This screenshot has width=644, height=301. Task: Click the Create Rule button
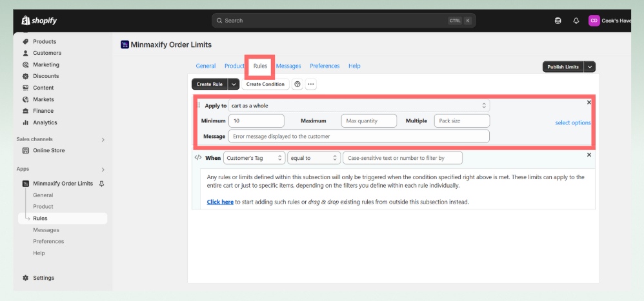(x=210, y=84)
